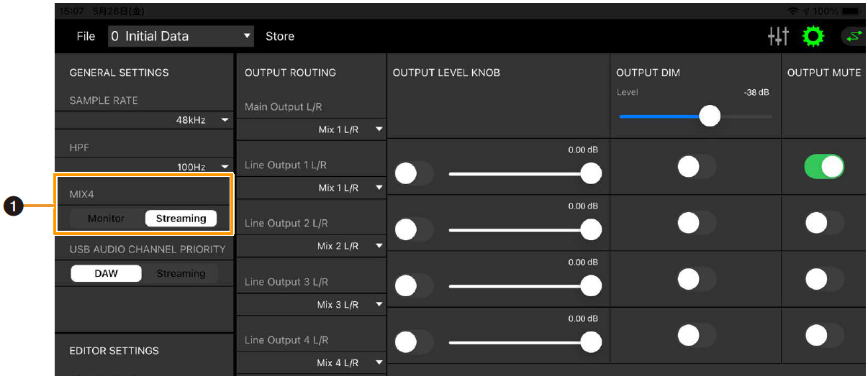
Task: Click the green sync connection icon
Action: point(853,37)
